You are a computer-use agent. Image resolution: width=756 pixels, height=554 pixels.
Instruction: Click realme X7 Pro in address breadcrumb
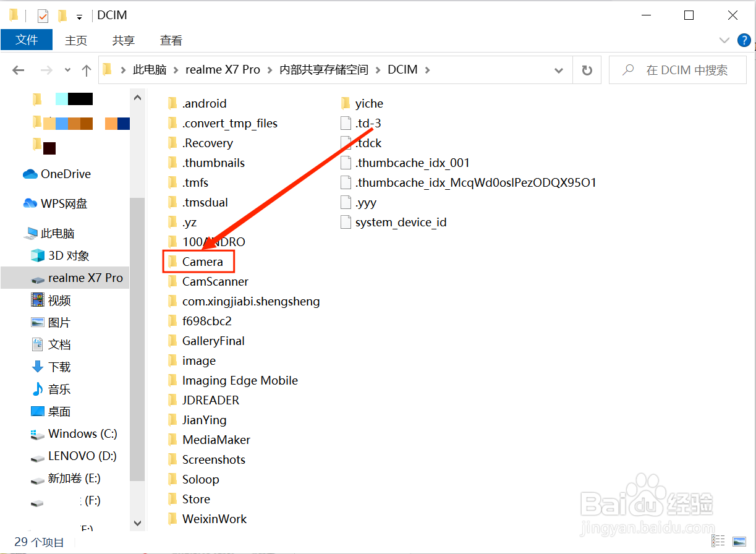click(x=223, y=70)
